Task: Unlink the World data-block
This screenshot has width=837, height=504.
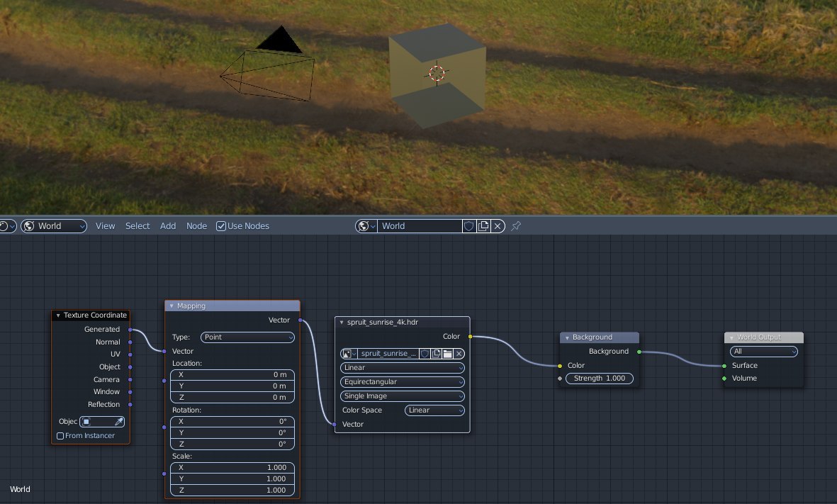Action: (498, 226)
